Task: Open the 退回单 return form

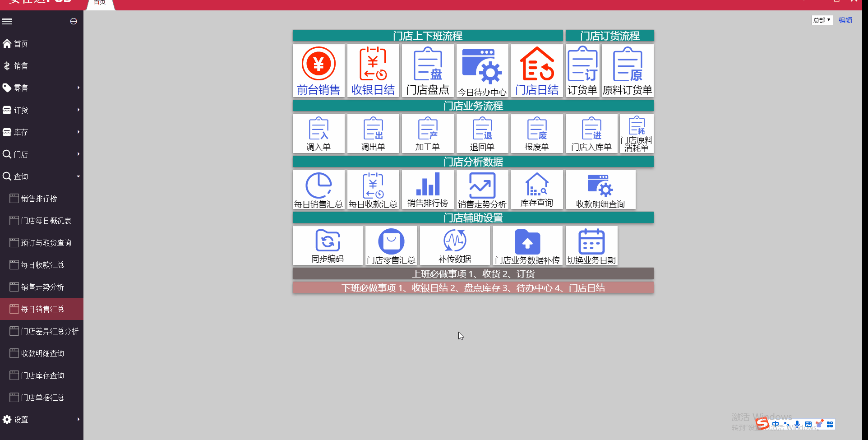Action: point(482,134)
